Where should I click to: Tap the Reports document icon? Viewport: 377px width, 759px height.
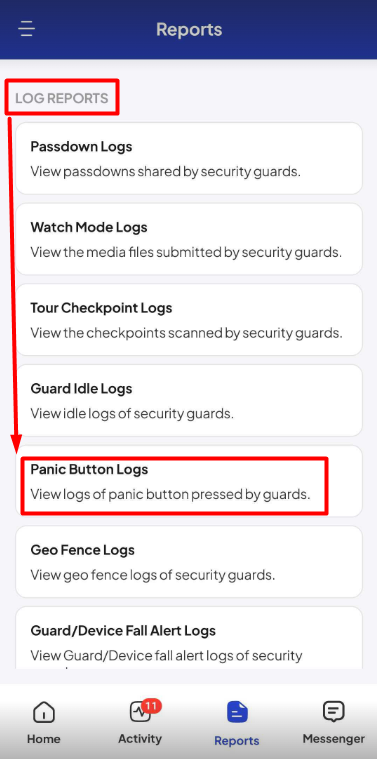pos(237,713)
